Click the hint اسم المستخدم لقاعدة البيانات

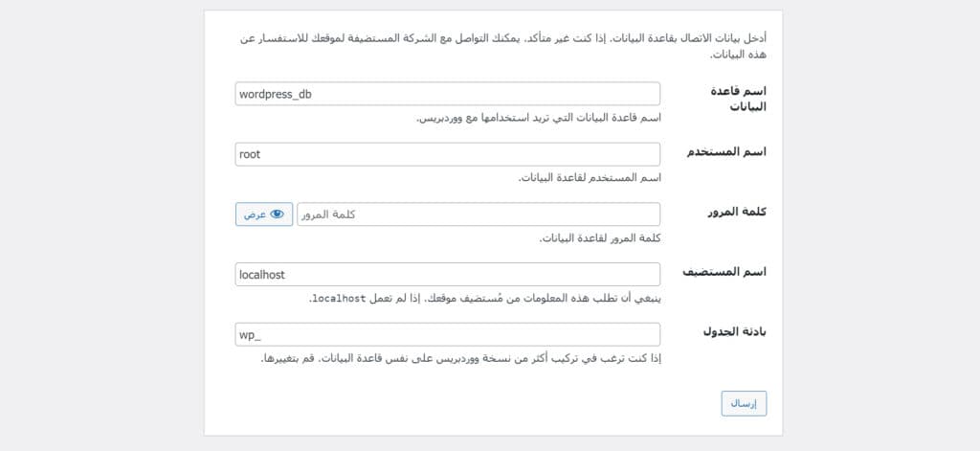pos(590,178)
